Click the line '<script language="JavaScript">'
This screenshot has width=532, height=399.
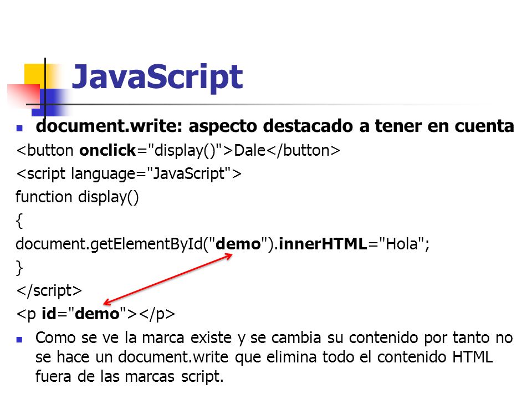129,174
